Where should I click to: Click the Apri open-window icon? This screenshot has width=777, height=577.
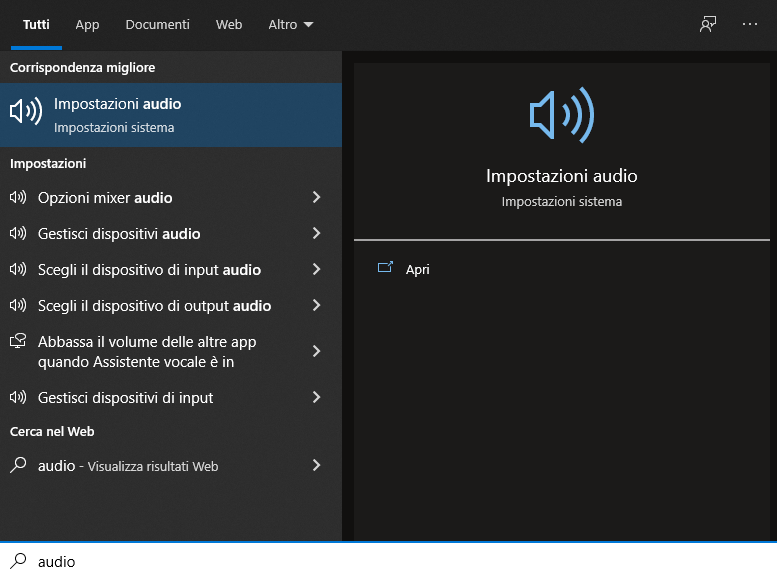coord(385,268)
